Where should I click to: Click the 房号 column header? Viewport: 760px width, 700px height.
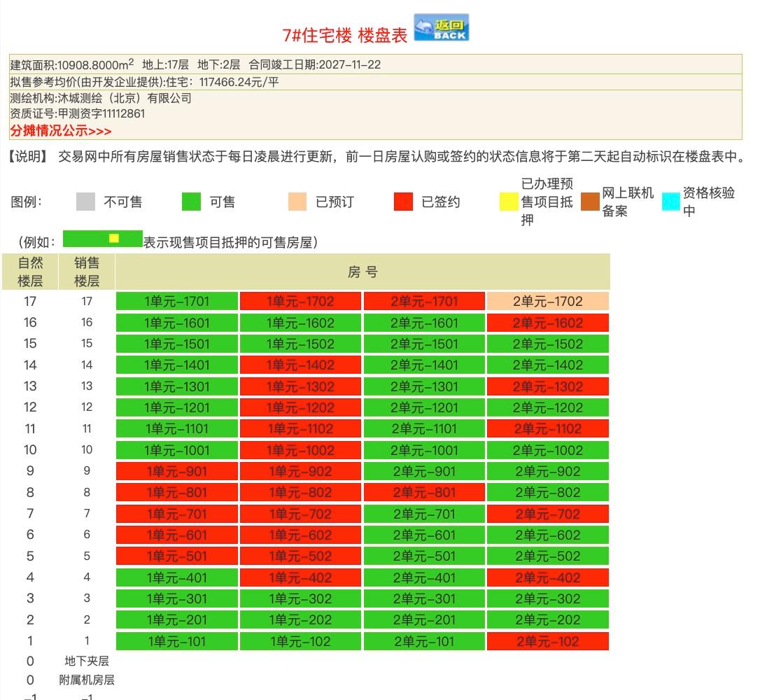(x=363, y=272)
